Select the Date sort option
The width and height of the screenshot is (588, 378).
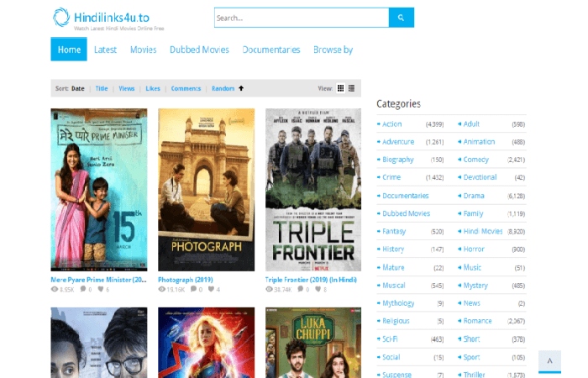click(x=77, y=88)
